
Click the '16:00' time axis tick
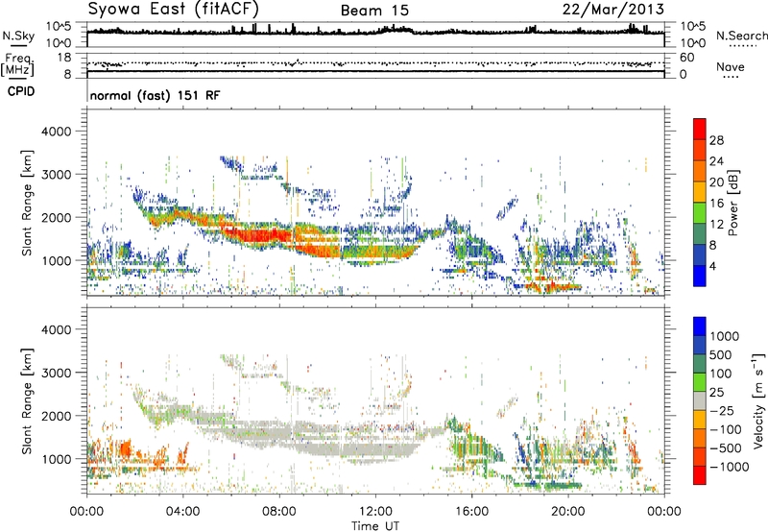[471, 512]
